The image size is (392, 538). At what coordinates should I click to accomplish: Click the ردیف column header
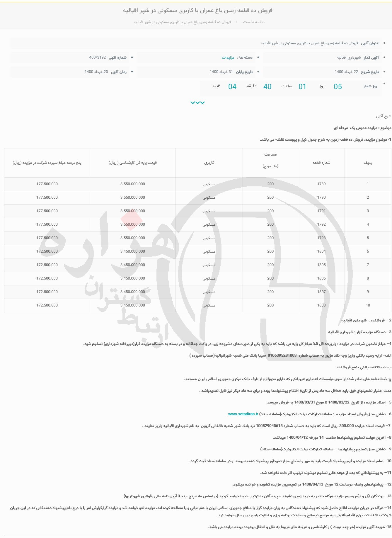[x=368, y=163]
